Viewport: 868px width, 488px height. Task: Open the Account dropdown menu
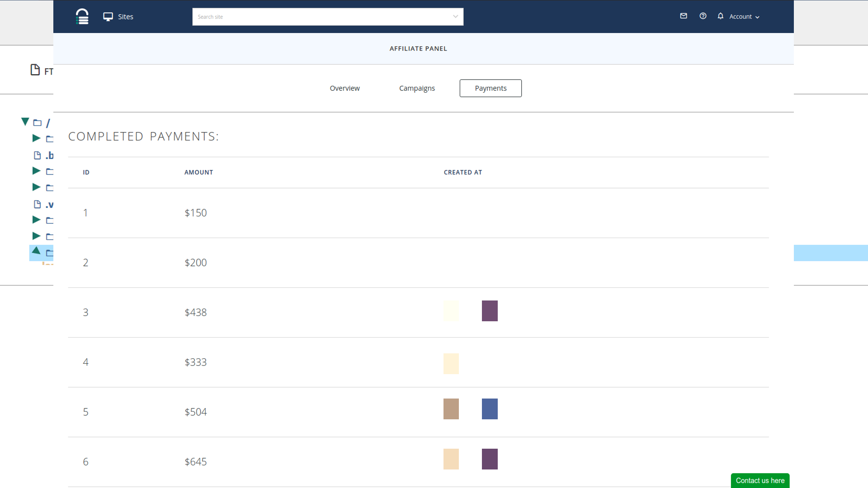pyautogui.click(x=744, y=17)
